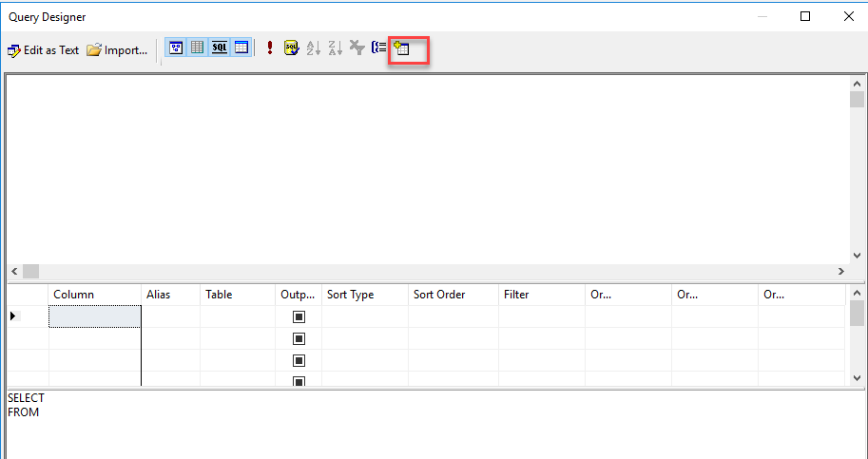Select Sort Ascending icon
The width and height of the screenshot is (868, 459).
click(x=314, y=48)
